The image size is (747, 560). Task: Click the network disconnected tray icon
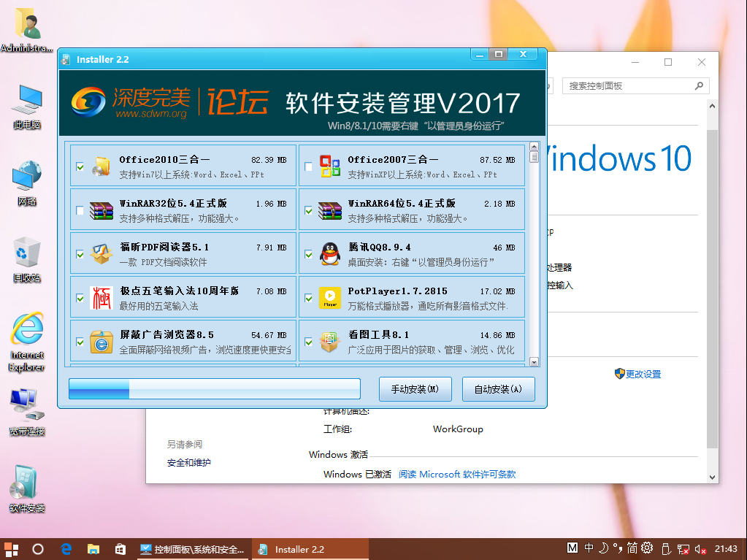coord(683,550)
